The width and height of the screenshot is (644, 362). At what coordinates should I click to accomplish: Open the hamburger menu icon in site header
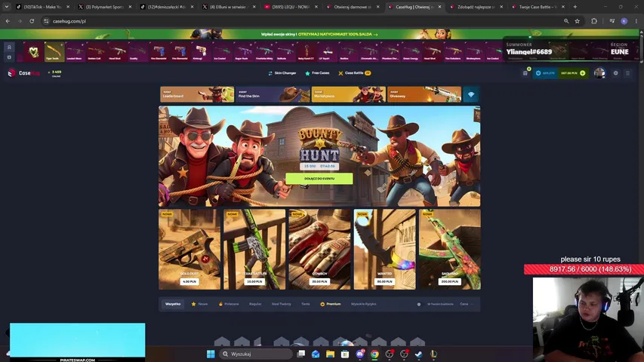pos(627,73)
